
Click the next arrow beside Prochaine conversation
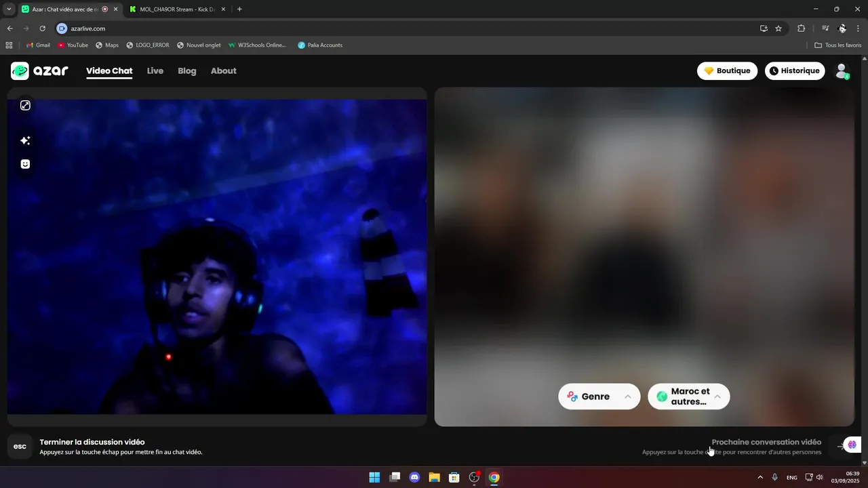[841, 446]
